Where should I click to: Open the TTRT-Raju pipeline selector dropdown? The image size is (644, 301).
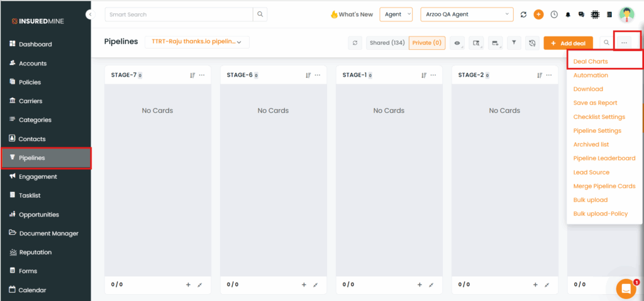(197, 42)
